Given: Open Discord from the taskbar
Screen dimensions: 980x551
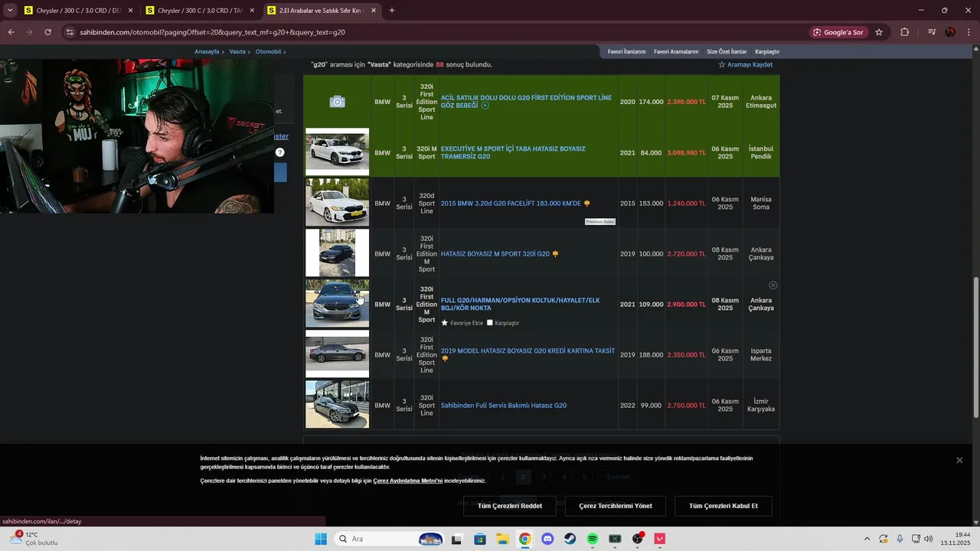Looking at the screenshot, I should (x=547, y=539).
